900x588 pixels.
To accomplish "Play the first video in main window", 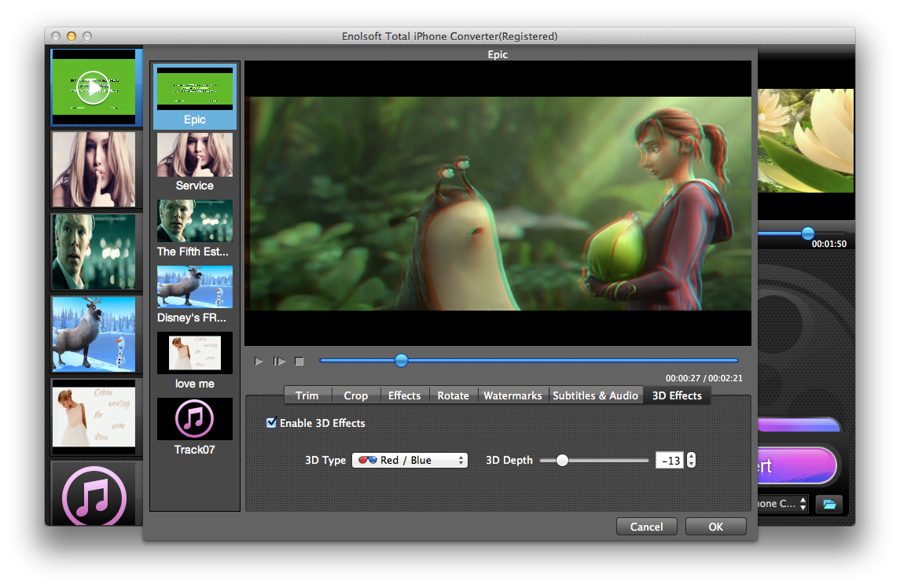I will (x=93, y=87).
